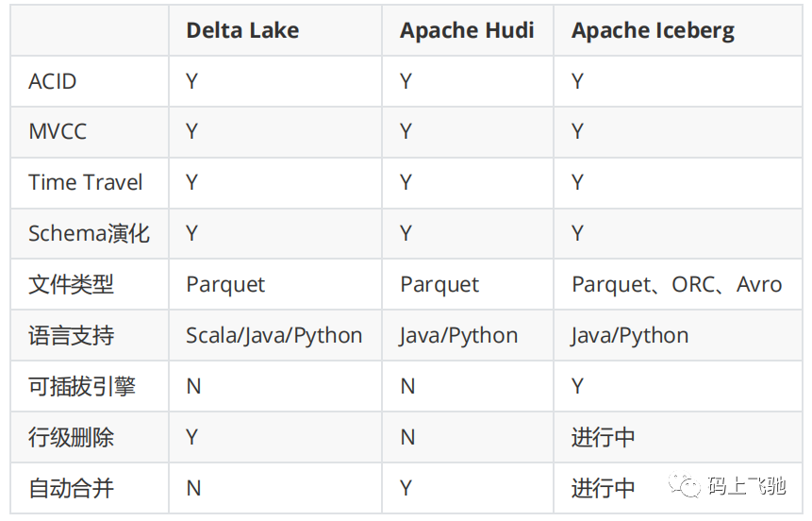The image size is (812, 521).
Task: Select the Scala/Java/Python cell
Action: (x=273, y=335)
